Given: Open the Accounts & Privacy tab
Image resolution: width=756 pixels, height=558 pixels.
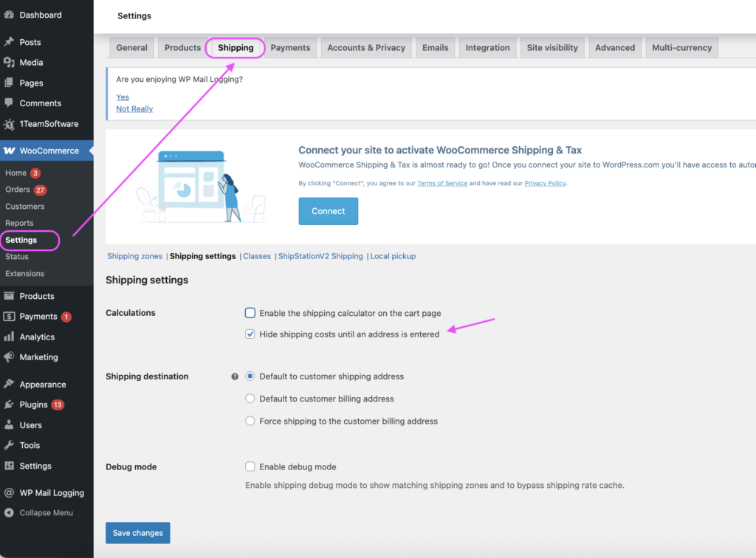Looking at the screenshot, I should 366,47.
